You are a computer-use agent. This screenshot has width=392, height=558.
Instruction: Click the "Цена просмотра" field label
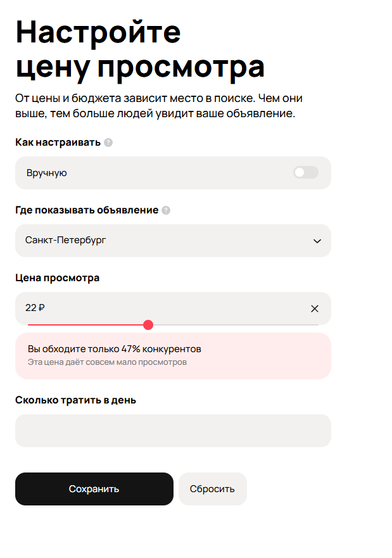pos(58,278)
